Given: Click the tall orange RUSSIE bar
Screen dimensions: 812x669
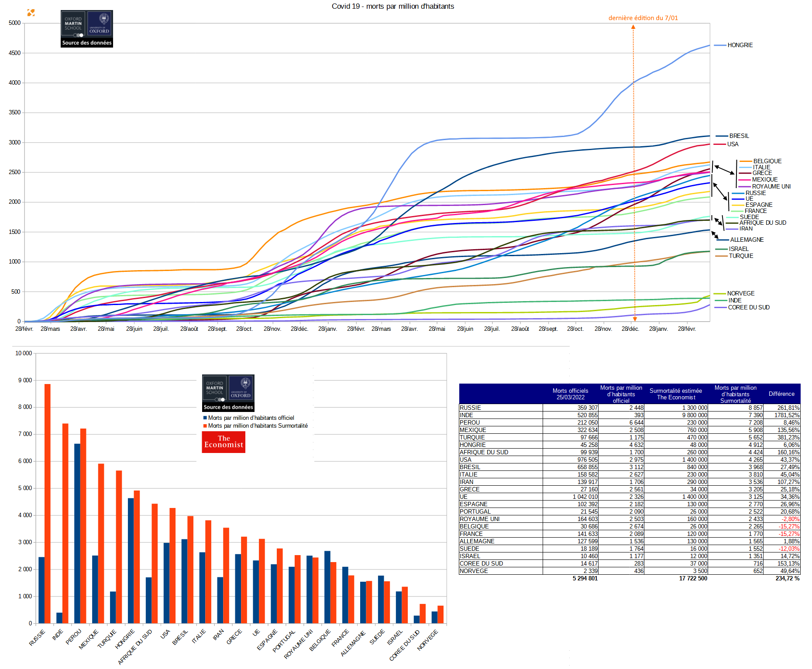Looking at the screenshot, I should click(x=48, y=504).
